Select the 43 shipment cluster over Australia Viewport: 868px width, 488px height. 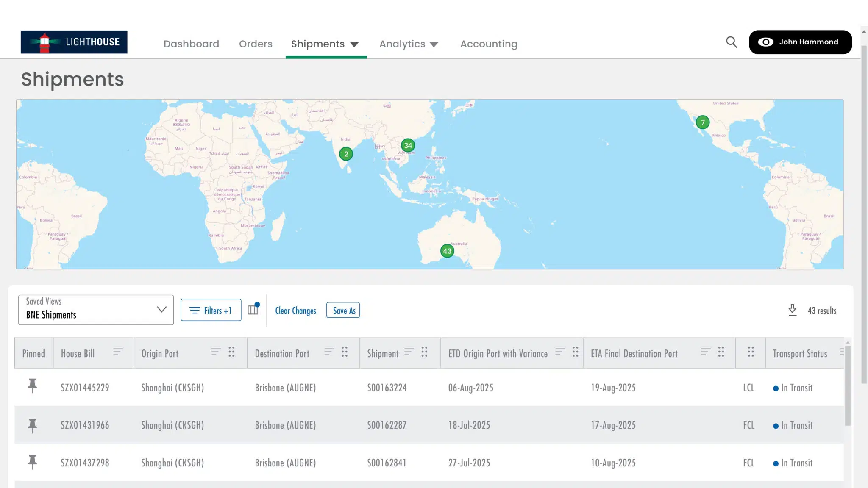(447, 251)
